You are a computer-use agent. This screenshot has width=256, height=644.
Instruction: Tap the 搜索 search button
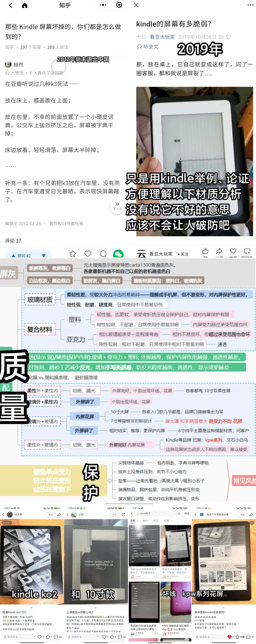tap(187, 514)
